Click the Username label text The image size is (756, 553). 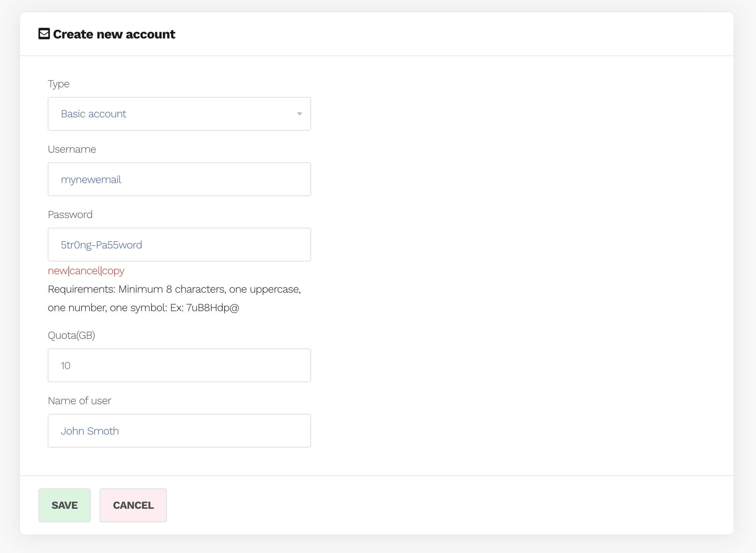pos(72,149)
